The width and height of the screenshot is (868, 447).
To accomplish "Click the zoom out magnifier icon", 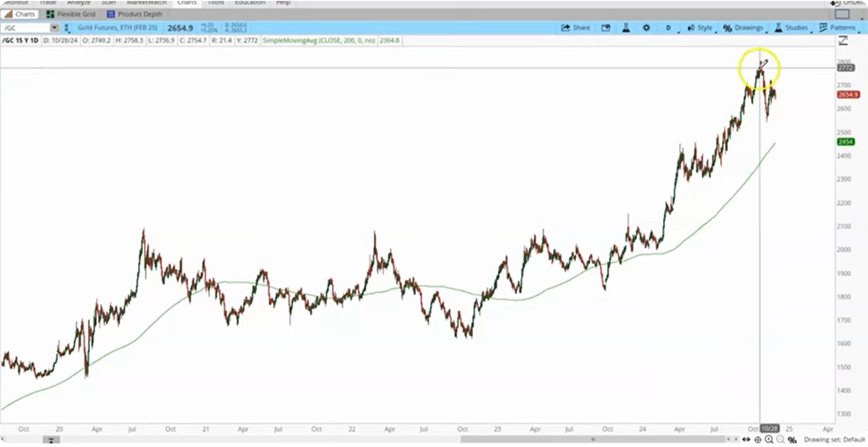I will pos(781,440).
